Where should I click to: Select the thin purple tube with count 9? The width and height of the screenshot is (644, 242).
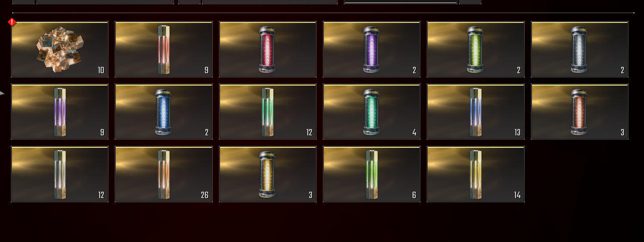point(60,112)
